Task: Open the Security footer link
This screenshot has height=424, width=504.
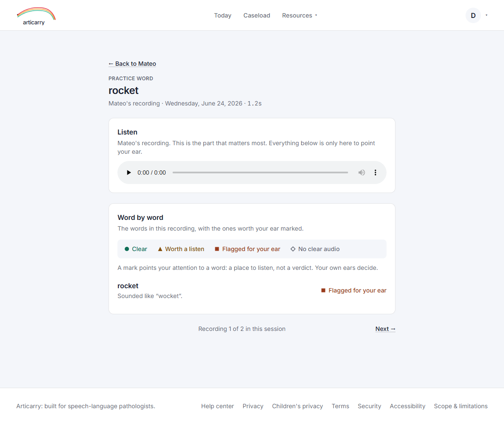Action: [x=369, y=406]
